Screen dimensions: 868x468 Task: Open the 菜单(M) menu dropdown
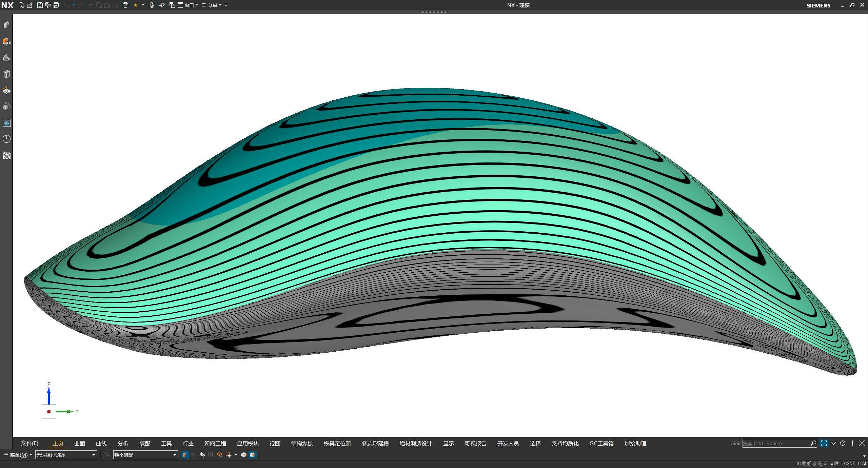click(x=18, y=455)
